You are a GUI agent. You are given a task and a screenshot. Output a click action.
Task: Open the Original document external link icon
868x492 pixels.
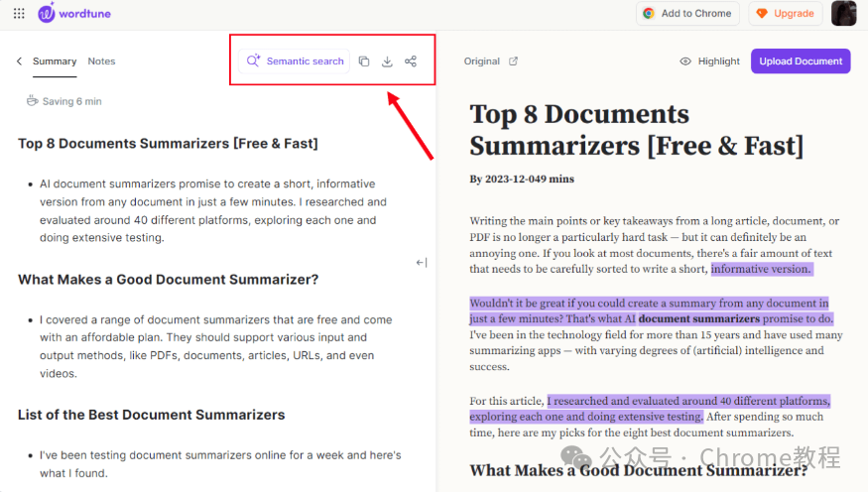(513, 61)
